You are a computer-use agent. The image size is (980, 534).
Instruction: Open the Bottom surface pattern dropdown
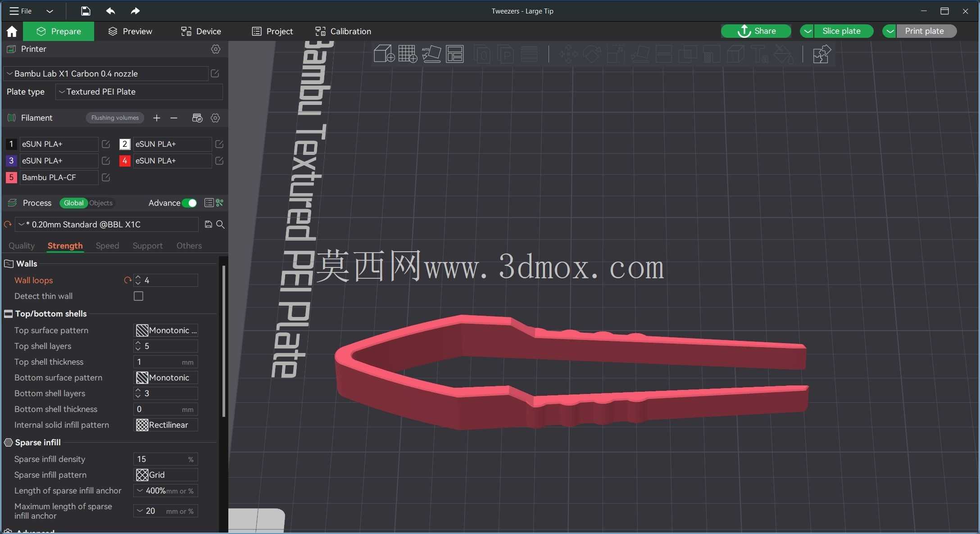click(x=166, y=378)
